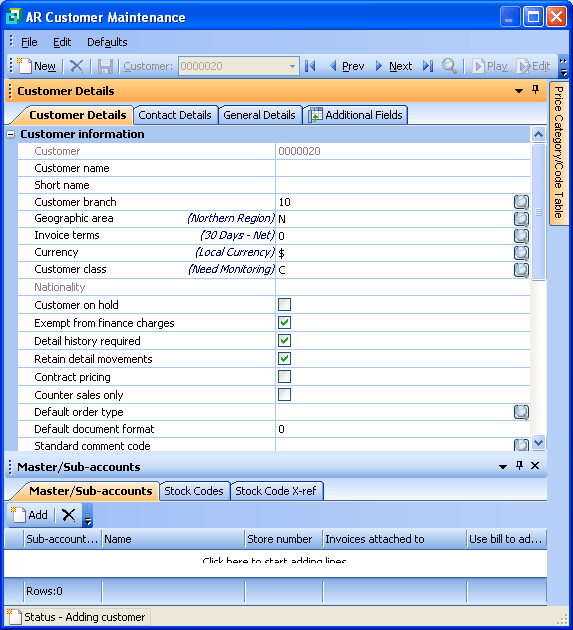The width and height of the screenshot is (573, 630).
Task: Enable the Counter sales only checkbox
Action: [284, 395]
